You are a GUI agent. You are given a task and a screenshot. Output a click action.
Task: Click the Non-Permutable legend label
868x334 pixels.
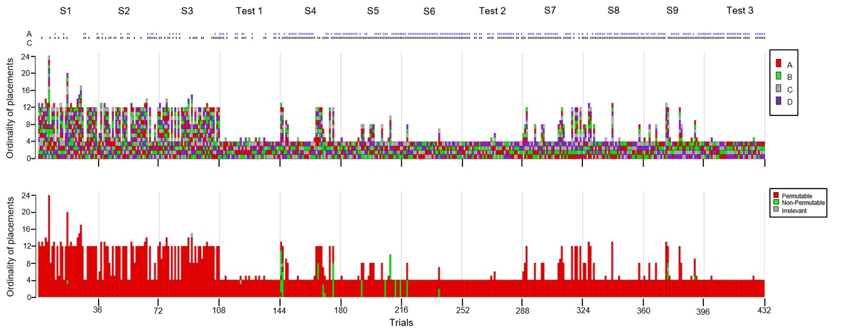click(803, 203)
